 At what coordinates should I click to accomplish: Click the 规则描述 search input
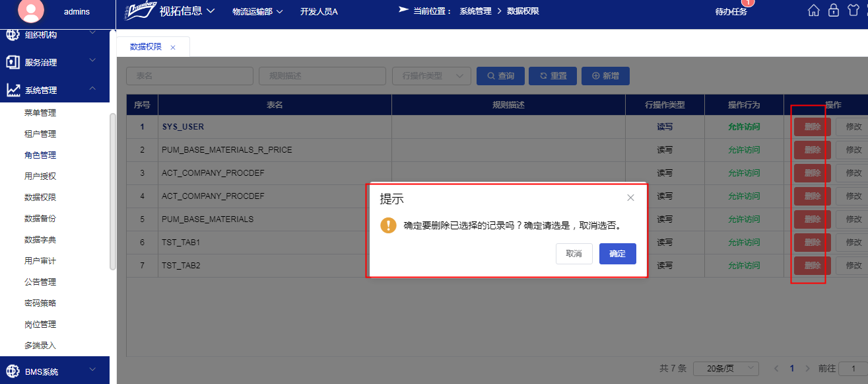tap(322, 76)
